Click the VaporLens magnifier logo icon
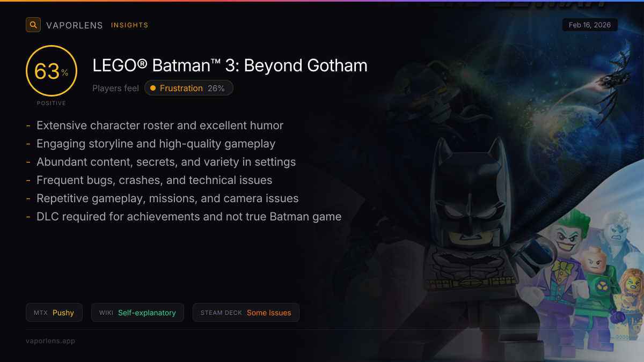 pos(33,25)
